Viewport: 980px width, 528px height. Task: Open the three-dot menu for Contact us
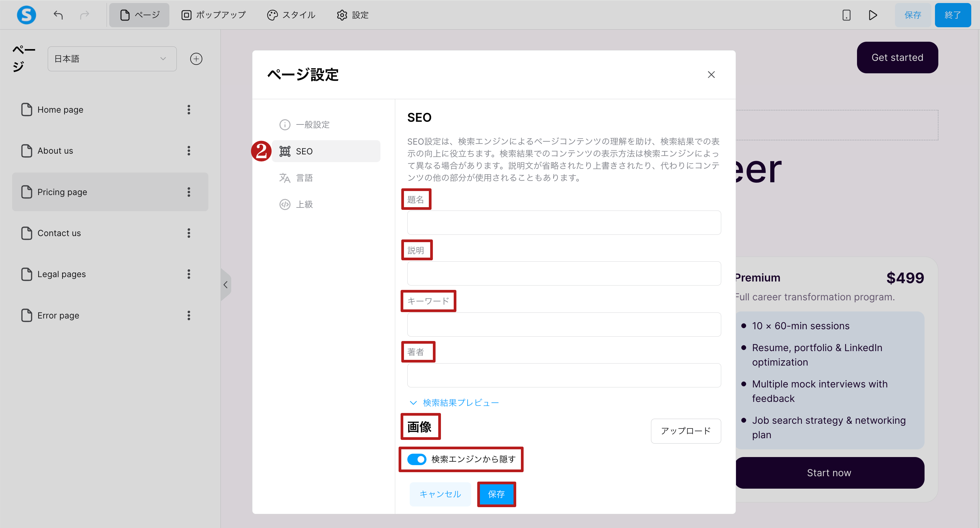[189, 233]
